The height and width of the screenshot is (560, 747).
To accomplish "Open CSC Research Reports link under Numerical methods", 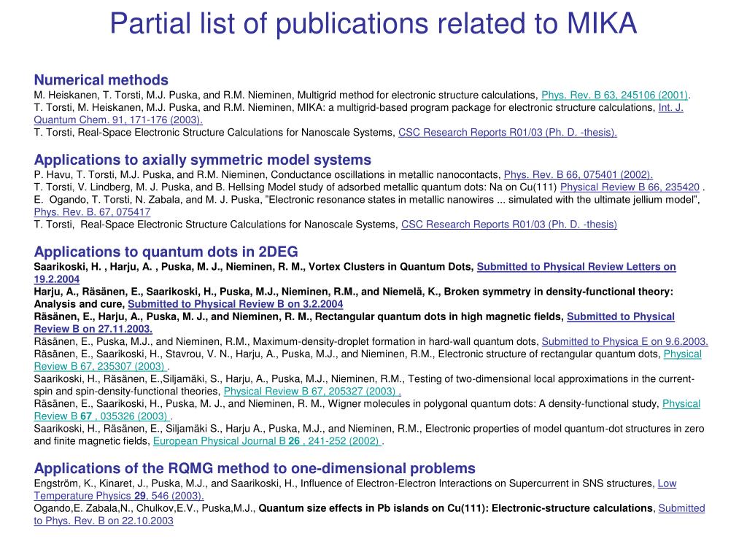I will point(508,133).
